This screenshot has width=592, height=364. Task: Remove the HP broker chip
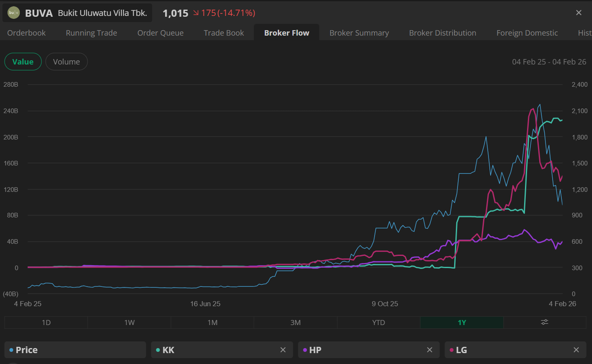pyautogui.click(x=429, y=350)
